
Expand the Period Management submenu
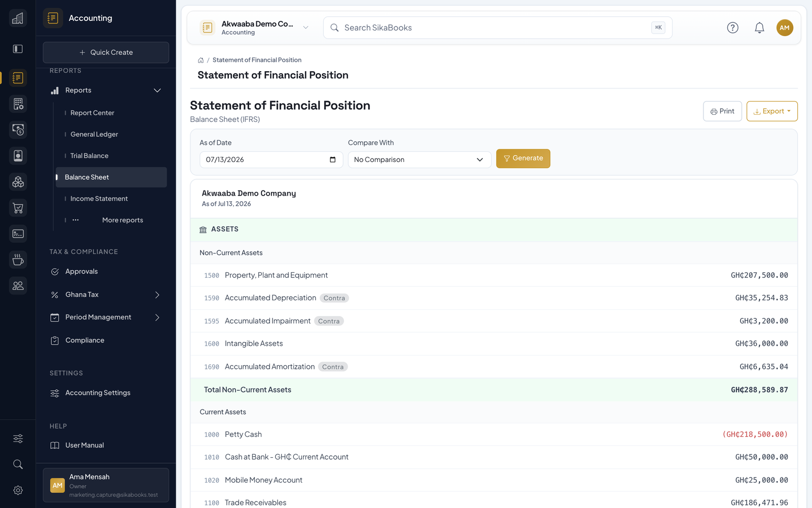[x=157, y=317]
